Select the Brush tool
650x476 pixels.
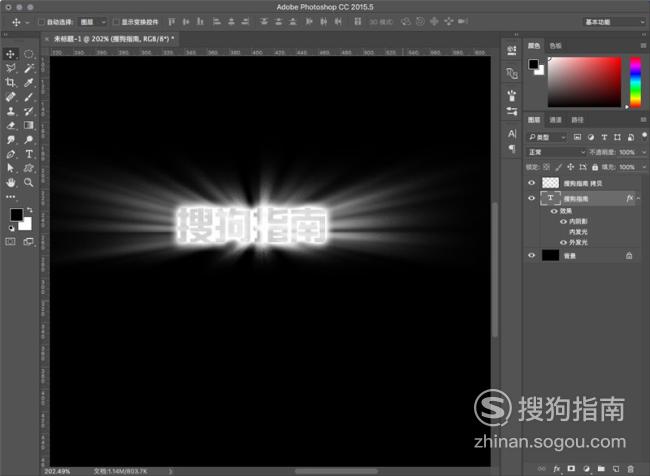point(29,97)
